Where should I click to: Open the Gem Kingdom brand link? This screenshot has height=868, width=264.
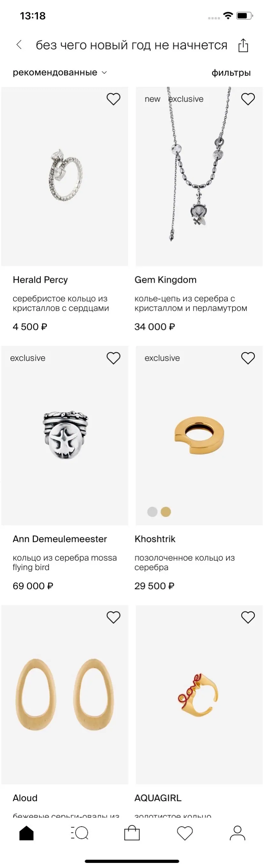pos(165,280)
